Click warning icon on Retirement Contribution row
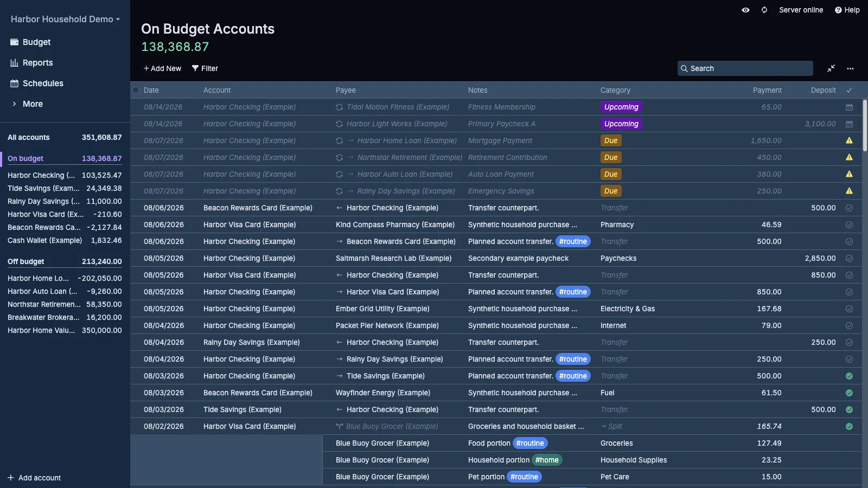868x488 pixels. click(849, 157)
